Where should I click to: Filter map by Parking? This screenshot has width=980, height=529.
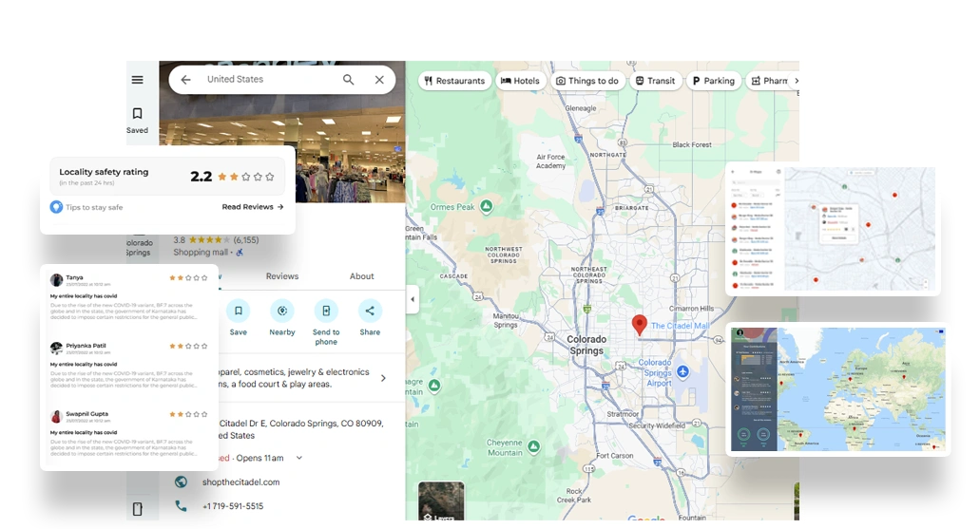714,81
